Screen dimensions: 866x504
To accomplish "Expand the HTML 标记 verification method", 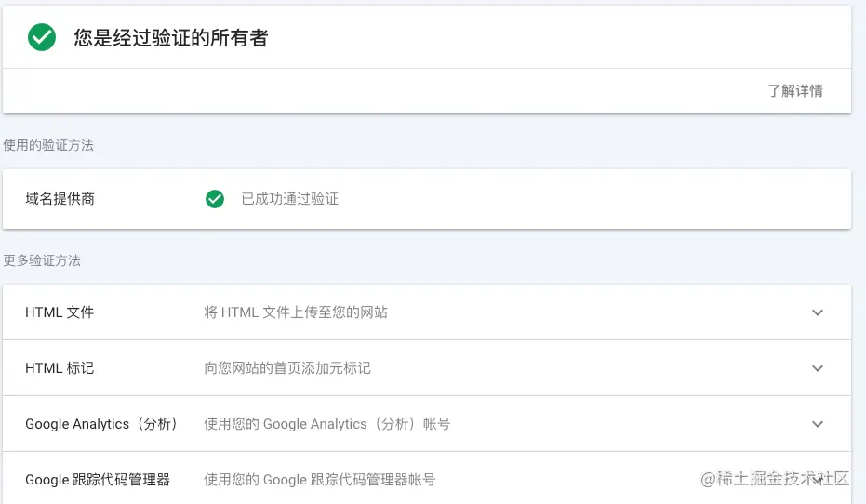I will [818, 368].
